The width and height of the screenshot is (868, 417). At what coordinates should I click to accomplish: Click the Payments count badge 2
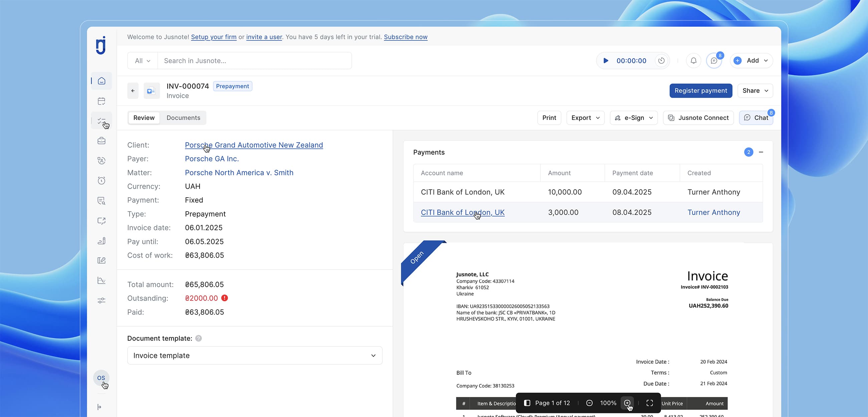click(x=748, y=152)
